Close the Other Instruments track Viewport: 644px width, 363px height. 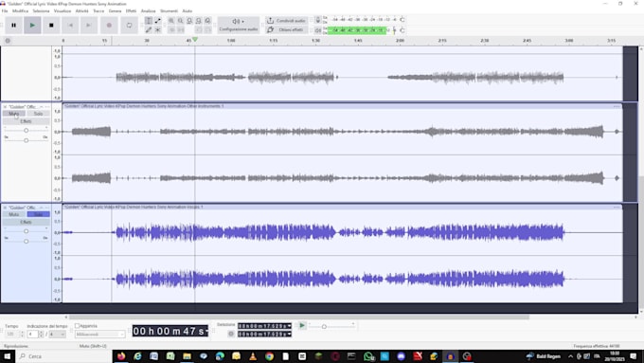5,106
